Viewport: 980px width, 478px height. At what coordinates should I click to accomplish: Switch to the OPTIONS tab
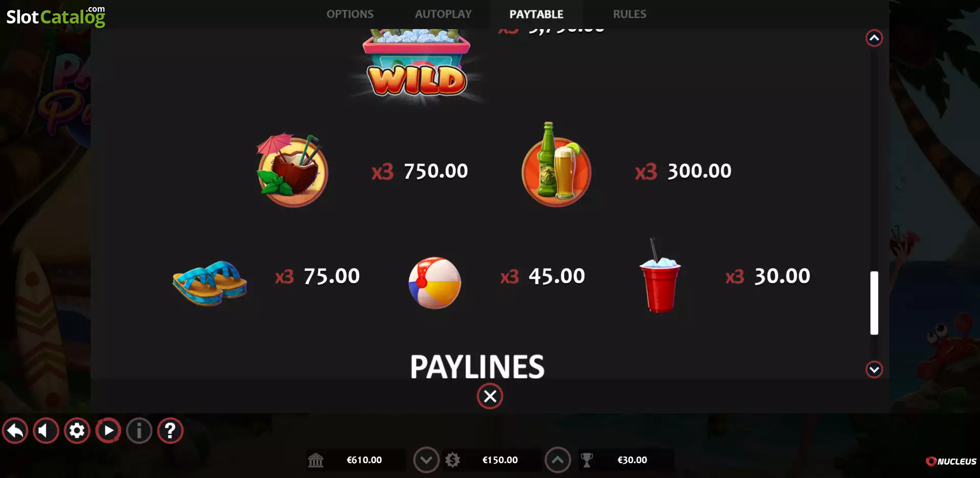(350, 14)
